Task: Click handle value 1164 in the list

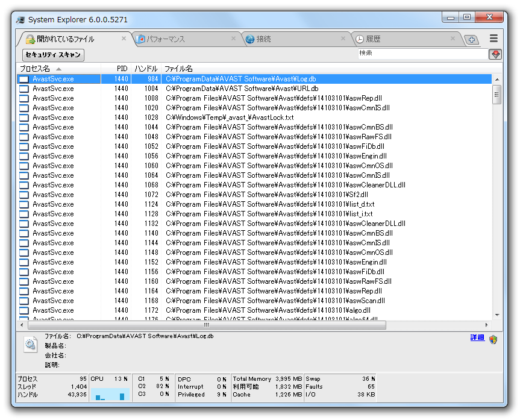Action: (151, 291)
